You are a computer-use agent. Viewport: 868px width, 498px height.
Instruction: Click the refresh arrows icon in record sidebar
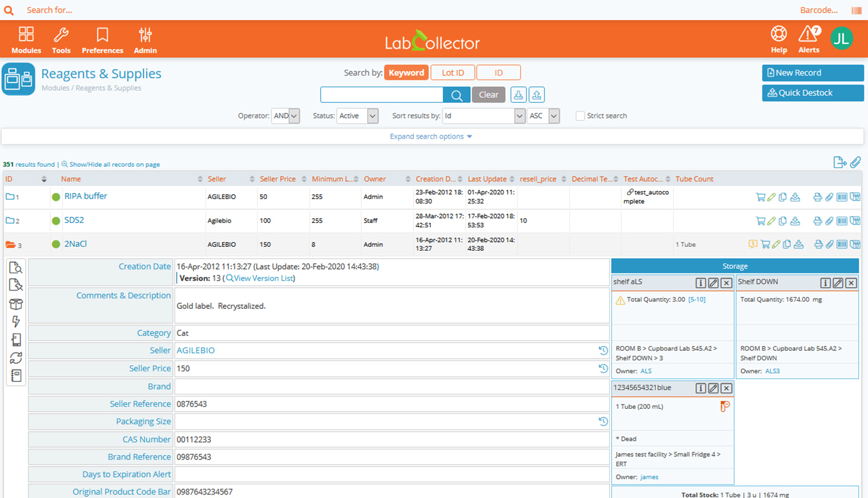pyautogui.click(x=16, y=358)
